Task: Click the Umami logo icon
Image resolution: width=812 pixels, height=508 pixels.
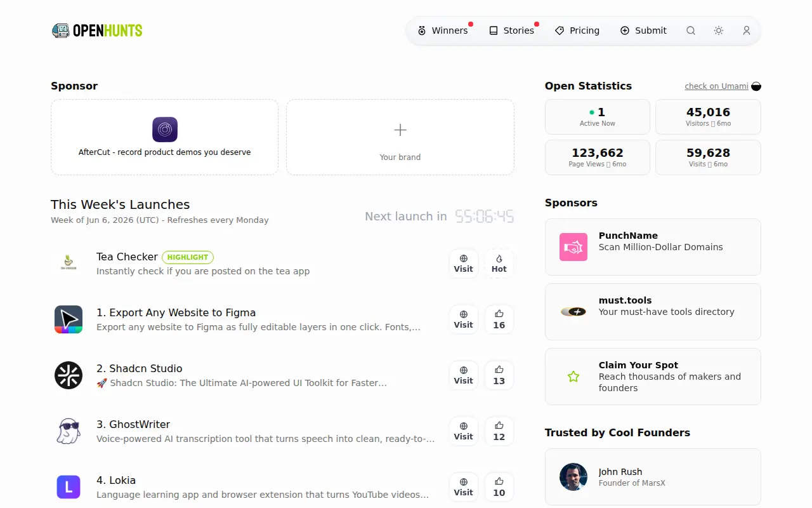Action: tap(756, 86)
